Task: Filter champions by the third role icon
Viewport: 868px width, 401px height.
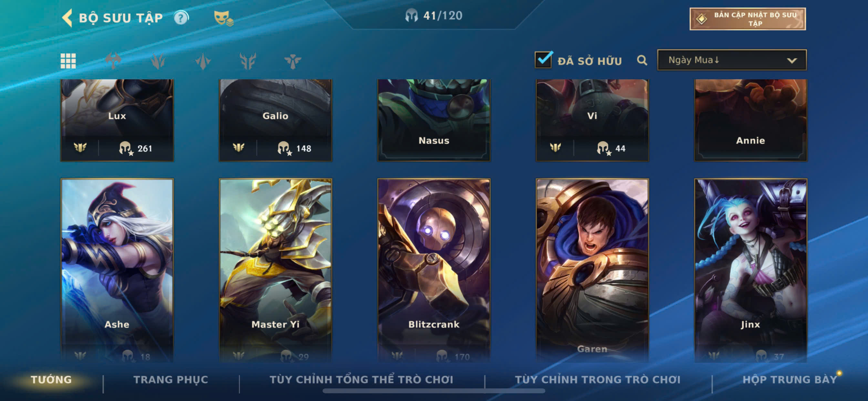Action: 158,61
